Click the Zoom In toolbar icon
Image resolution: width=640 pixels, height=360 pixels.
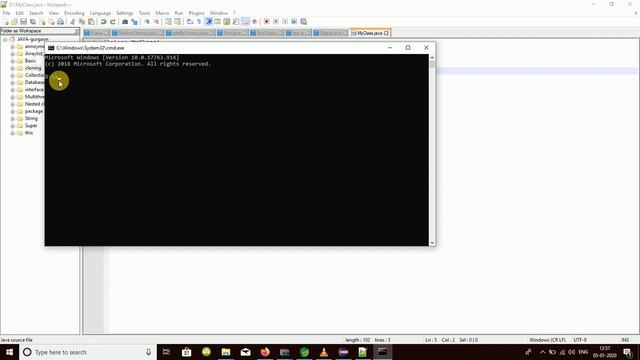[147, 22]
